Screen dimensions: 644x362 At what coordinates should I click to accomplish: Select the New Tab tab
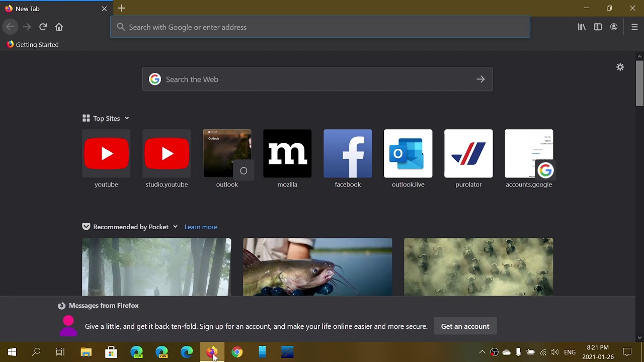[x=56, y=9]
